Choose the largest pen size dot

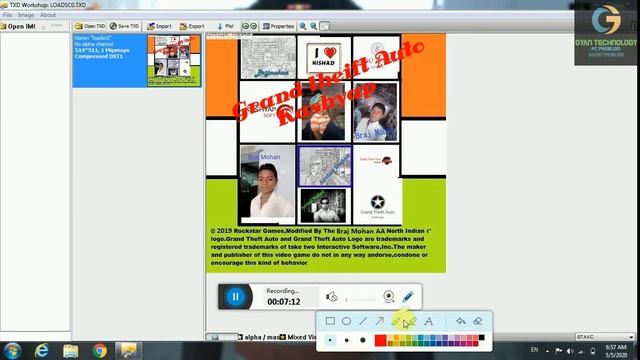363,340
